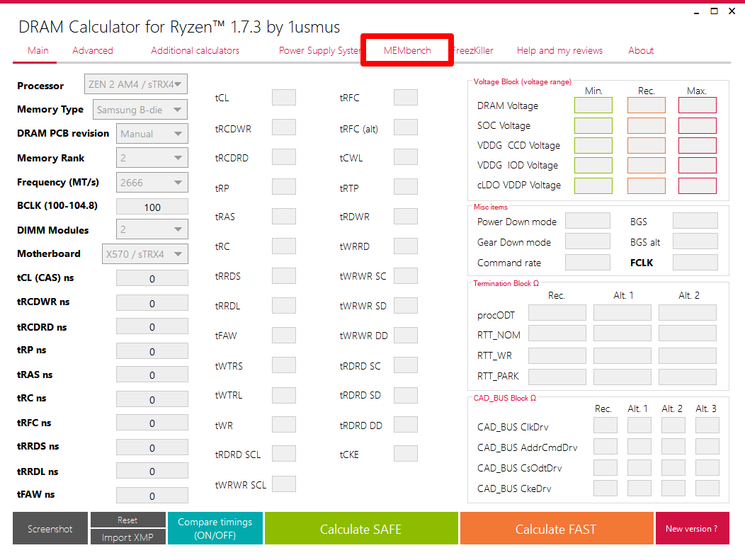Select the tRC ns input field

152,399
